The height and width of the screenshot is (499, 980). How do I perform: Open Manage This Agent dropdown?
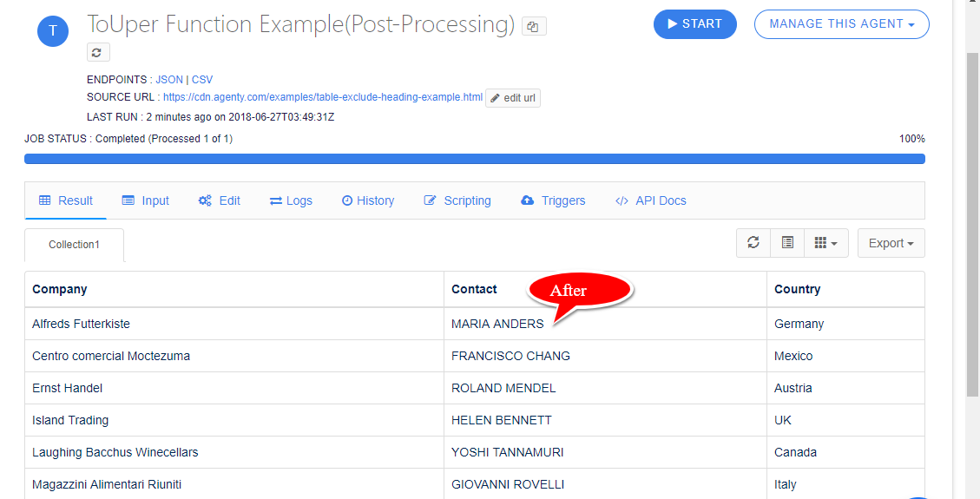coord(842,24)
